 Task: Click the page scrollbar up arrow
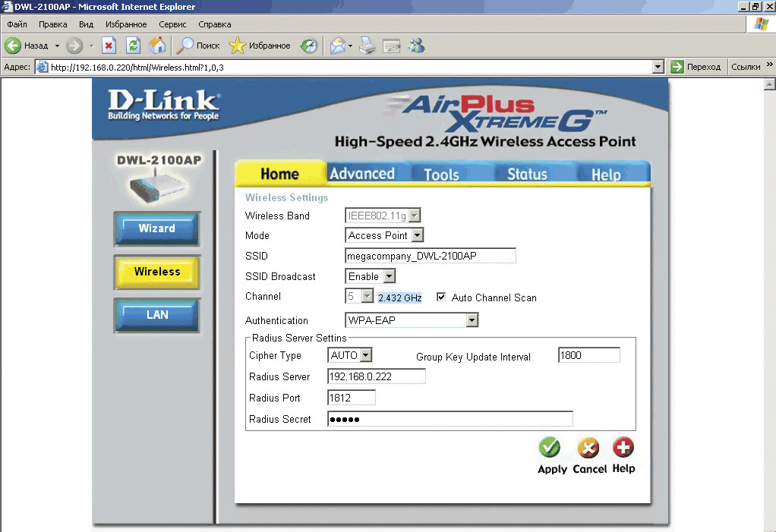pyautogui.click(x=770, y=84)
